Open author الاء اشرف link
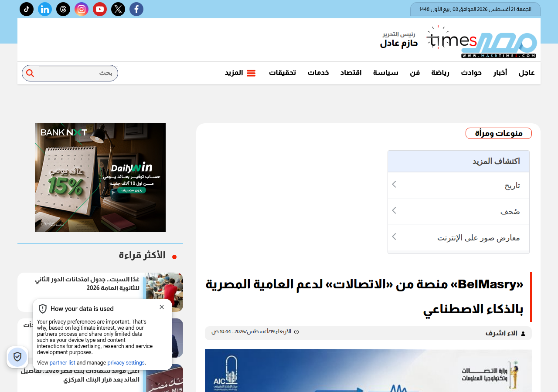The height and width of the screenshot is (392, 558). point(501,333)
